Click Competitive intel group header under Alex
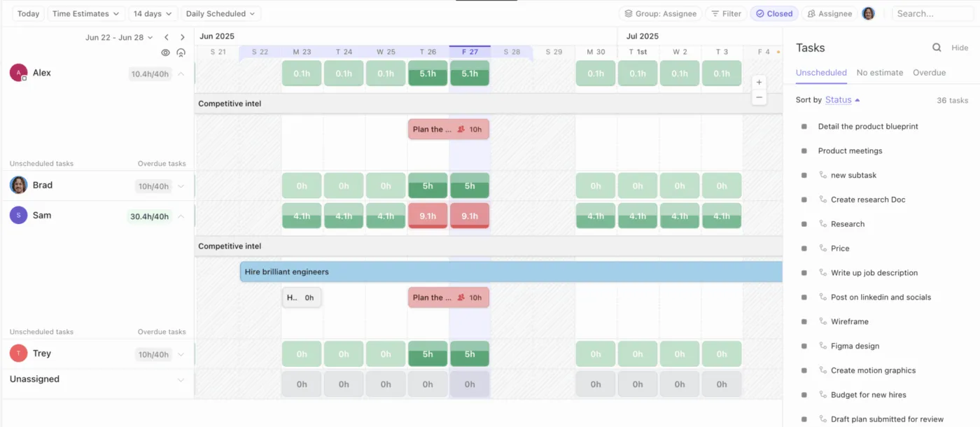 (489, 104)
